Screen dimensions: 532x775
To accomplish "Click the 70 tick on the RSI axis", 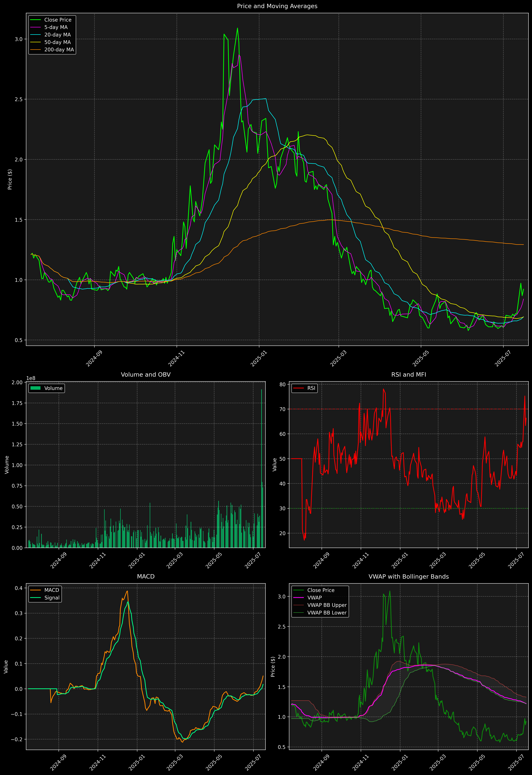I will tap(283, 409).
